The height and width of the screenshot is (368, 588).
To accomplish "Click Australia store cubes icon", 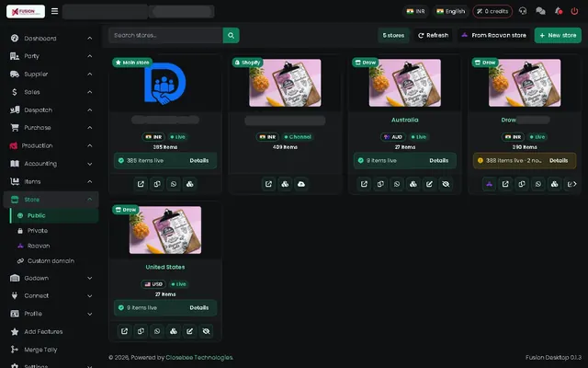I will [413, 184].
